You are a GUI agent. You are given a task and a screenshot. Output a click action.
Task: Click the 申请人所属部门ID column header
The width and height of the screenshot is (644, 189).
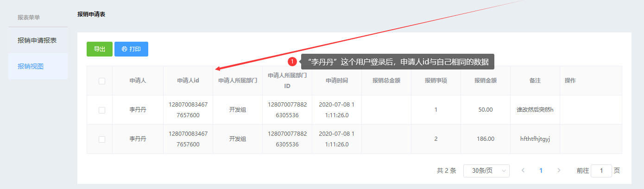click(287, 81)
